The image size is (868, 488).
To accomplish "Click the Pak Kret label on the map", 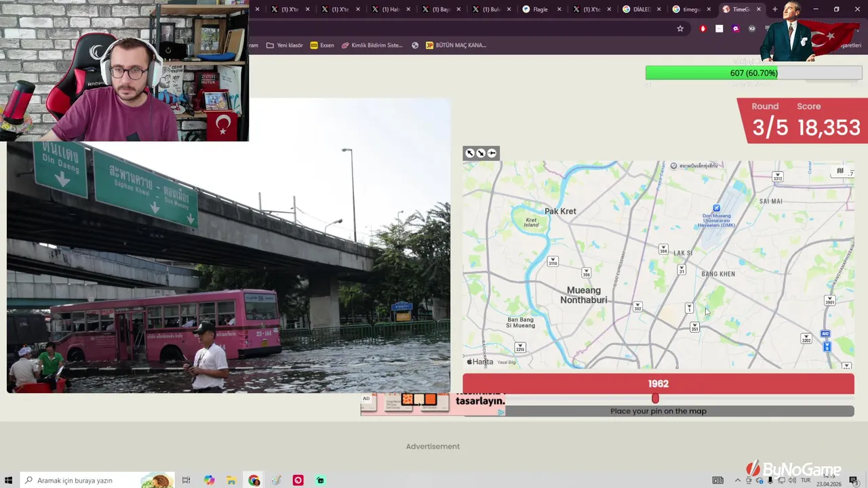I will tap(560, 211).
